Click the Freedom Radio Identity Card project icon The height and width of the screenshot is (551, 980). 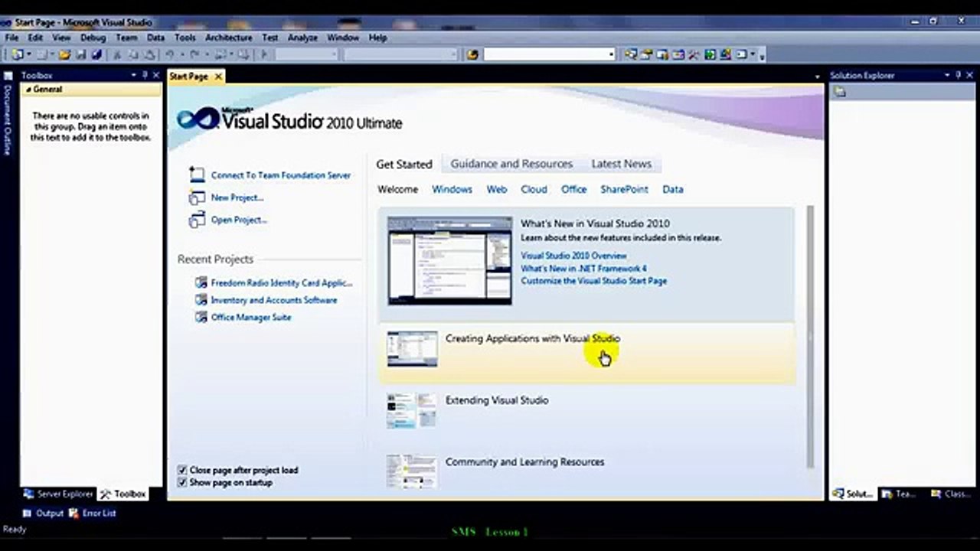pos(201,282)
